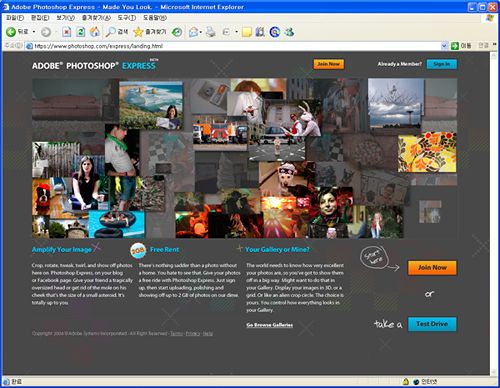
Task: Click the Free Rent heading
Action: point(164,250)
